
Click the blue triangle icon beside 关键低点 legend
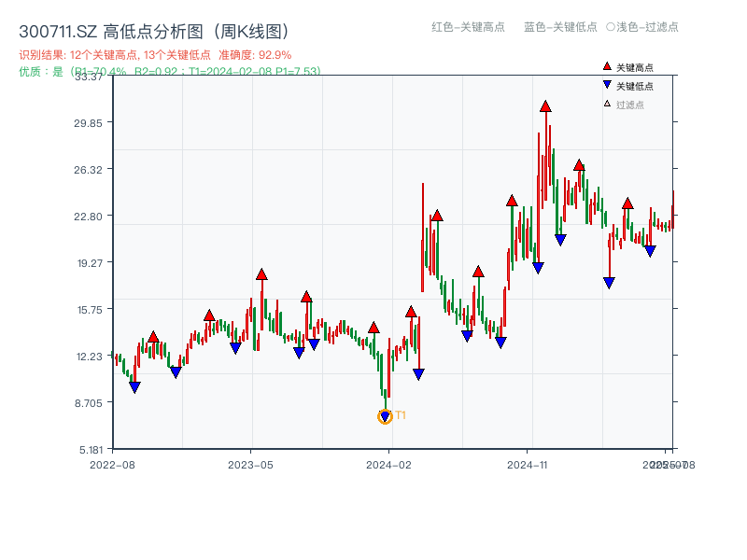coord(607,85)
